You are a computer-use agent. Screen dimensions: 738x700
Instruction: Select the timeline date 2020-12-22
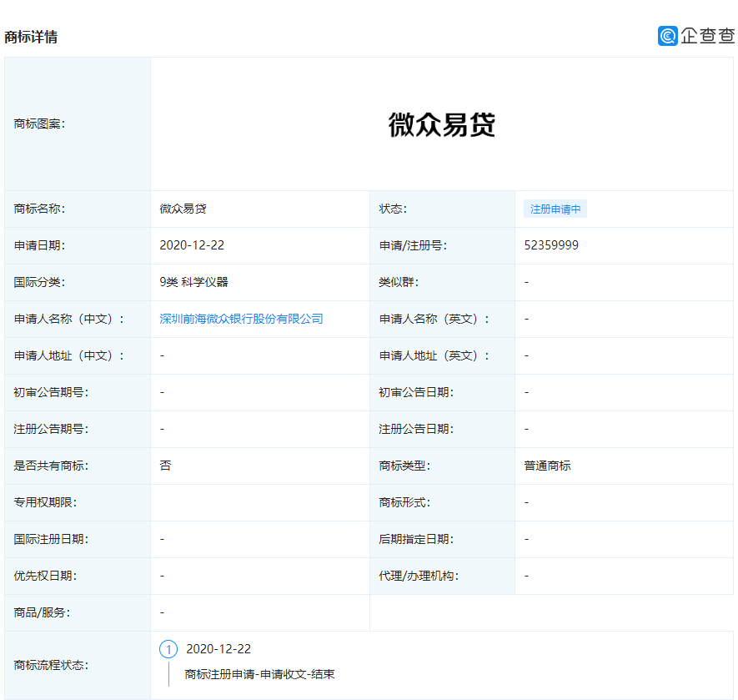point(218,649)
